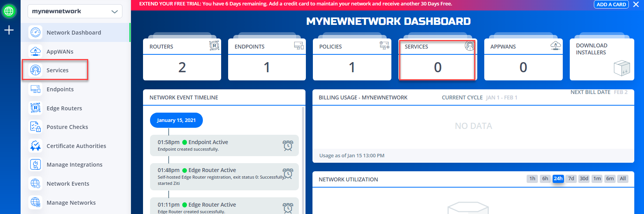Click the Edge Routers R icon in sidebar
Viewport: 644px width, 214px height.
[35, 108]
